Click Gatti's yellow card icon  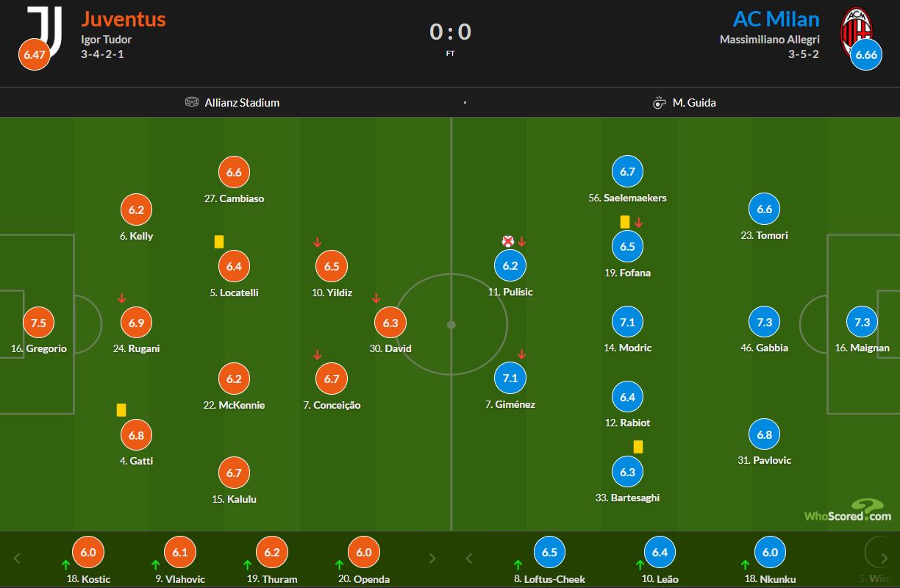click(121, 410)
